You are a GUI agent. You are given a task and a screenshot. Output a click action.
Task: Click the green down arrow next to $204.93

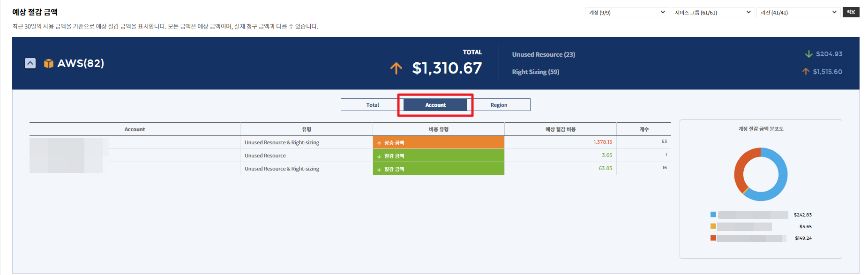(x=808, y=54)
